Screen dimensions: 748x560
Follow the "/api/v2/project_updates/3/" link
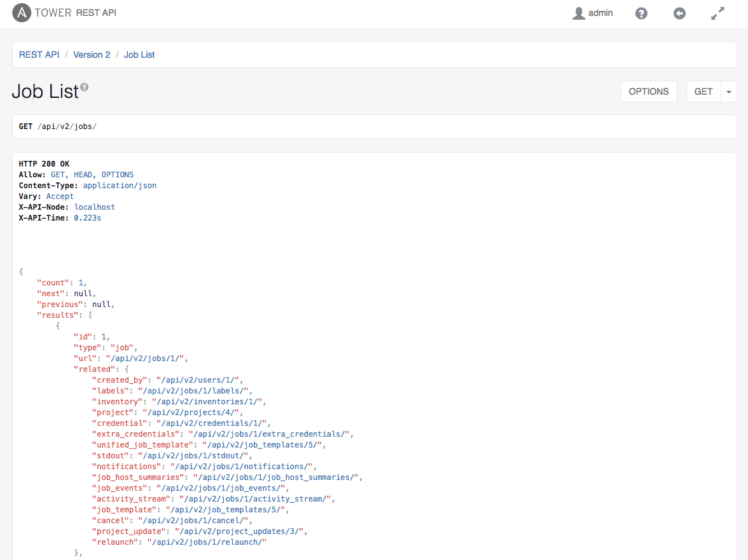(239, 531)
